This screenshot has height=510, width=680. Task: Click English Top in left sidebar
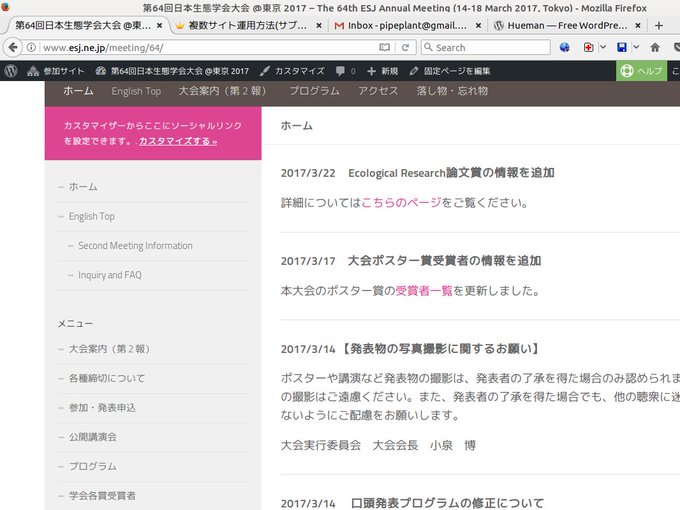tap(92, 216)
